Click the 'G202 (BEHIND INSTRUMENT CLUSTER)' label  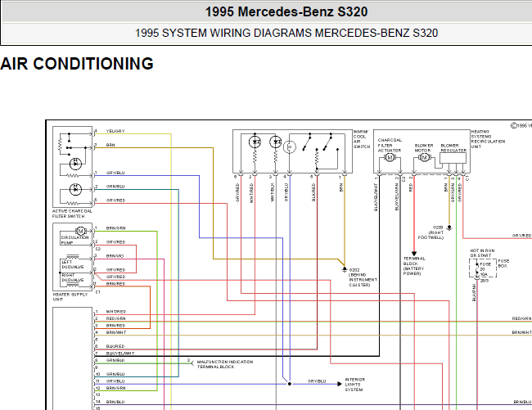363,277
